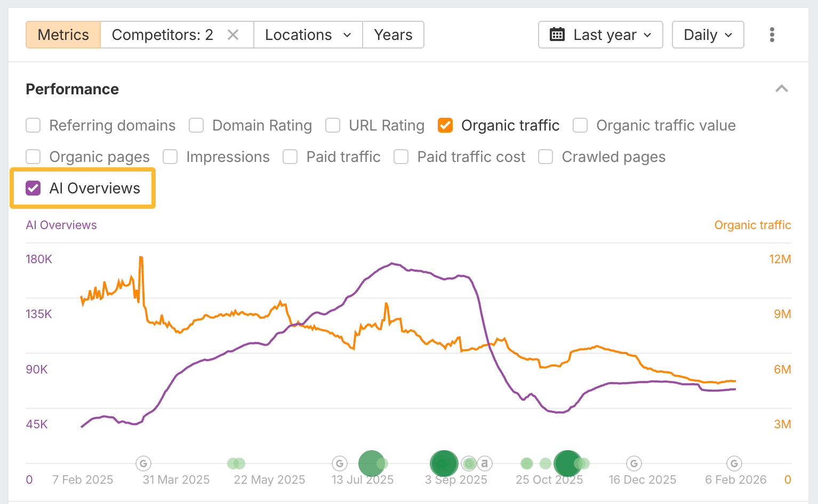Click the Google update marker near 13 Jul 2025
The width and height of the screenshot is (818, 504).
pyautogui.click(x=340, y=464)
